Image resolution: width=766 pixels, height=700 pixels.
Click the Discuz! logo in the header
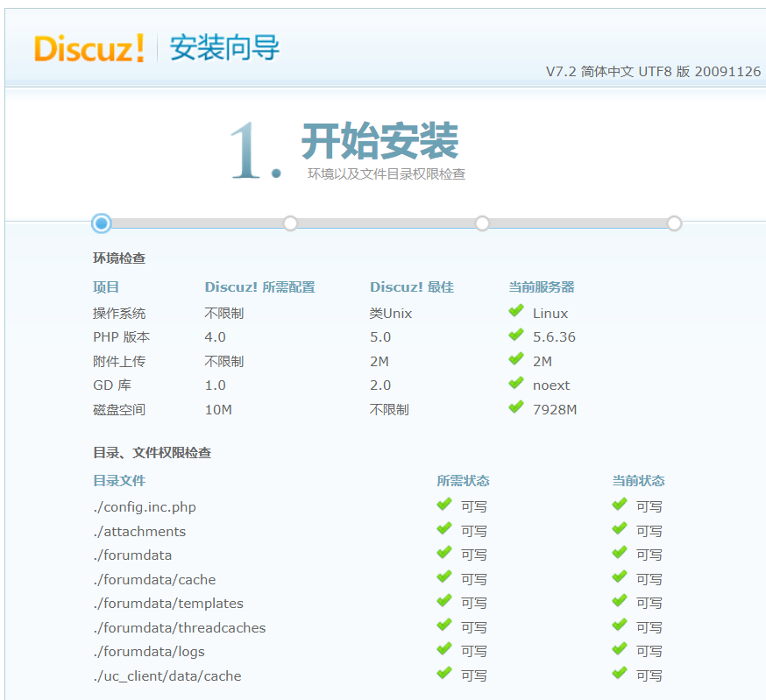tap(89, 48)
